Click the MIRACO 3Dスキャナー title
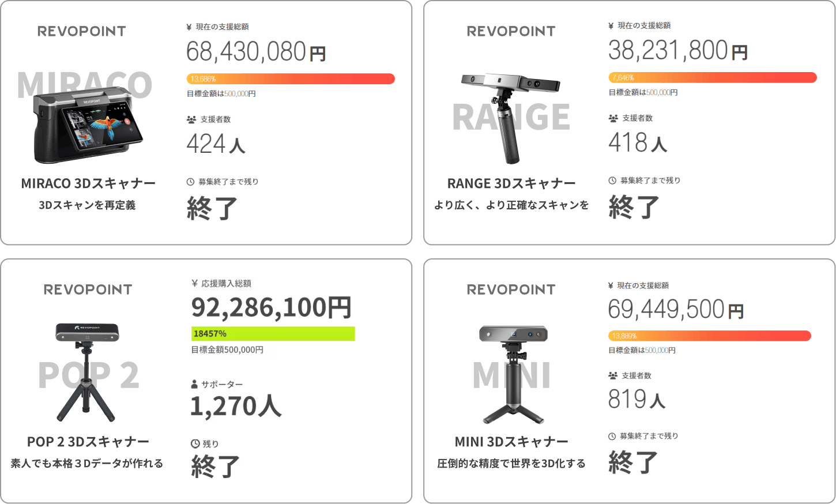This screenshot has height=504, width=836. 88,183
